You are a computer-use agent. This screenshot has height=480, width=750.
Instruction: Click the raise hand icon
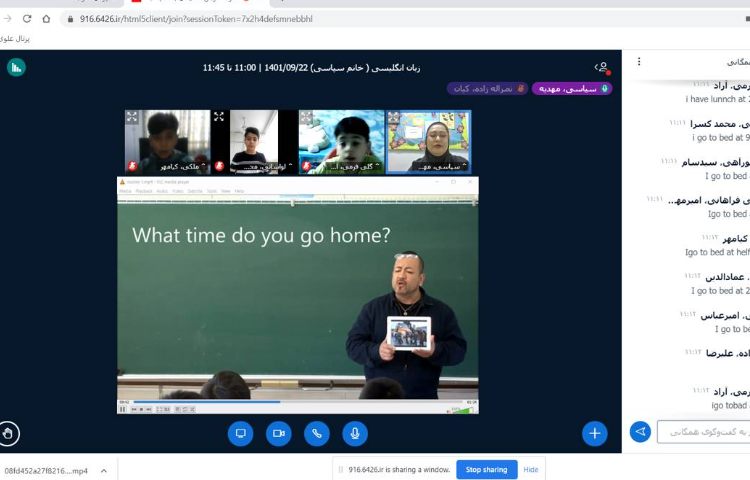[9, 433]
